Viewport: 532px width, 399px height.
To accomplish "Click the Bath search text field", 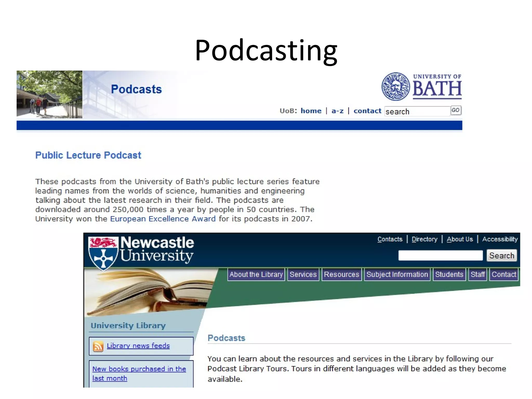I will (x=417, y=111).
